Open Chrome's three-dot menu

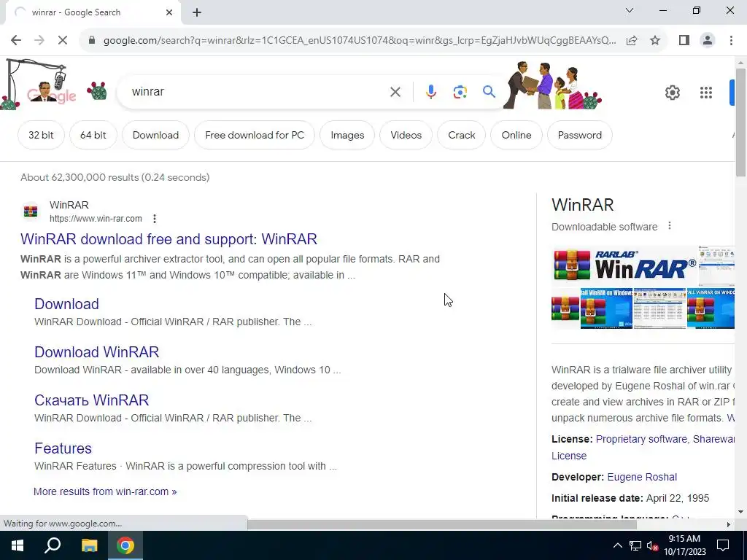coord(731,41)
